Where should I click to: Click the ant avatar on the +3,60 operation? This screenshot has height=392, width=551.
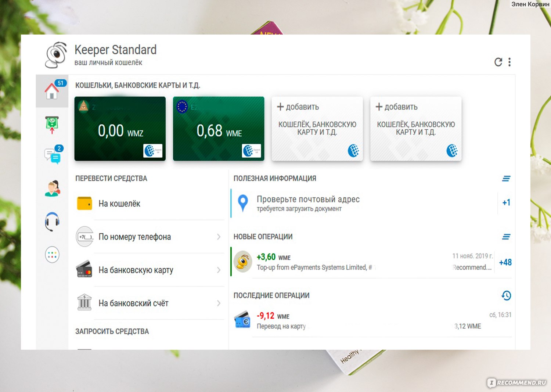click(243, 262)
